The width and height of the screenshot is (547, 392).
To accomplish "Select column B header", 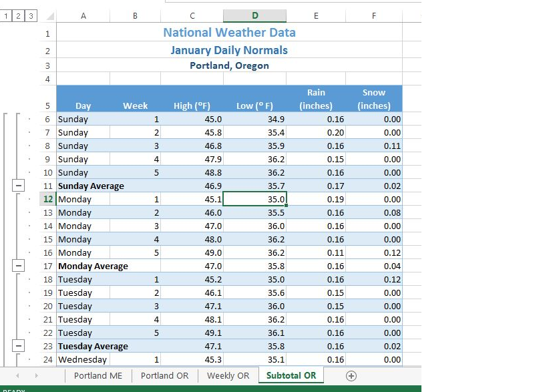I will tap(135, 16).
